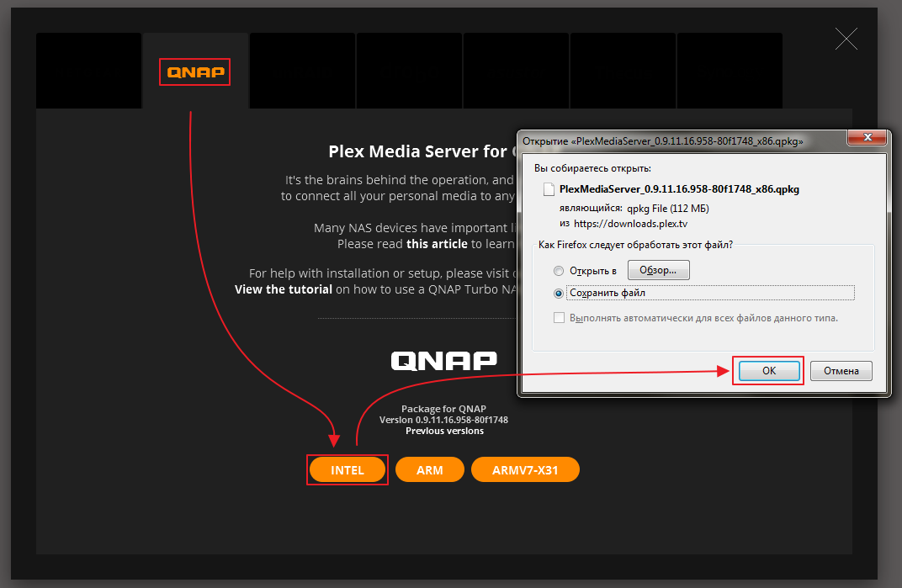Click 'Version 0.9.11.16.958-80f1748' text
Viewport: 902px width, 588px height.
443,420
